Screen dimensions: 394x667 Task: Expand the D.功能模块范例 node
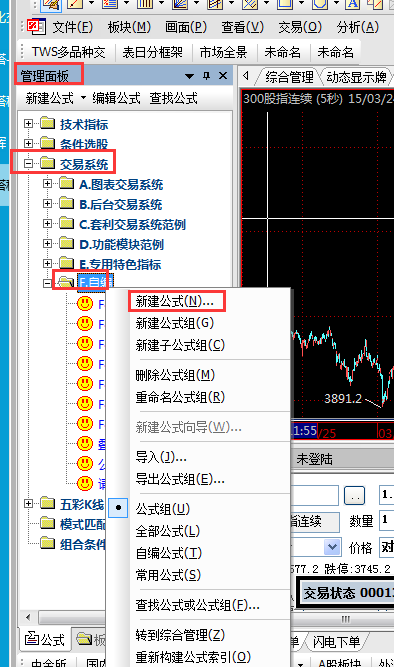point(48,243)
